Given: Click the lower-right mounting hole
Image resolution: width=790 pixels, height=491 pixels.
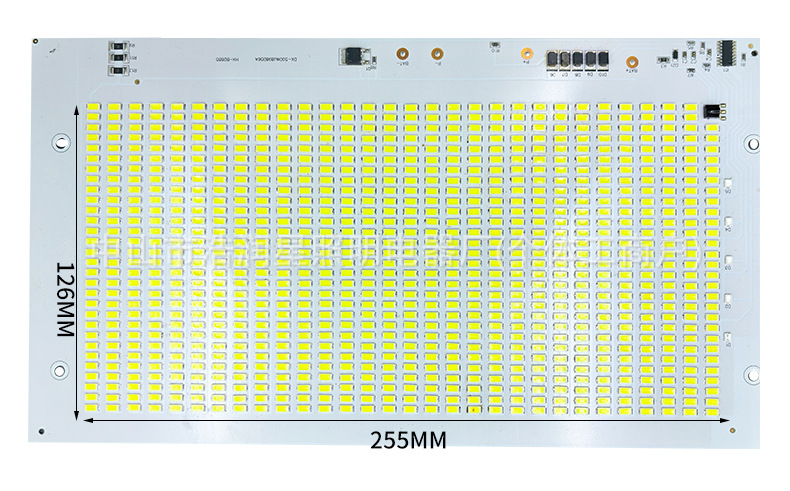Looking at the screenshot, I should (752, 372).
